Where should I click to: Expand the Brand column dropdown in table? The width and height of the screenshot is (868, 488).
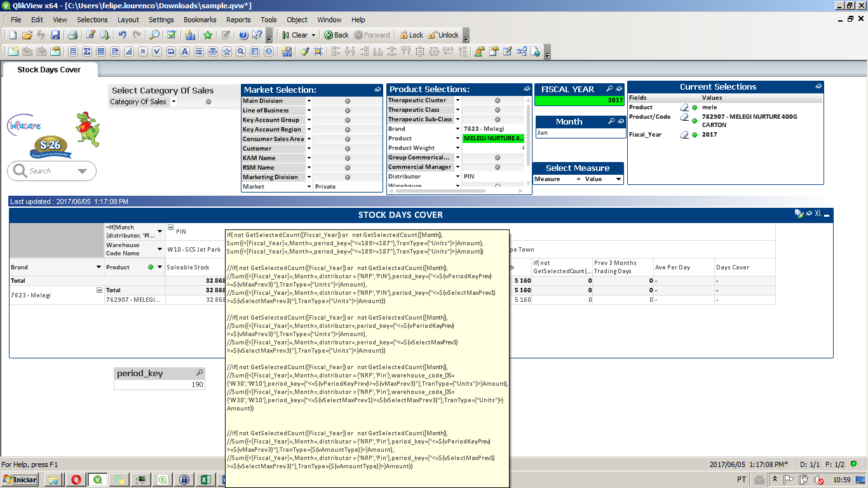tap(98, 268)
